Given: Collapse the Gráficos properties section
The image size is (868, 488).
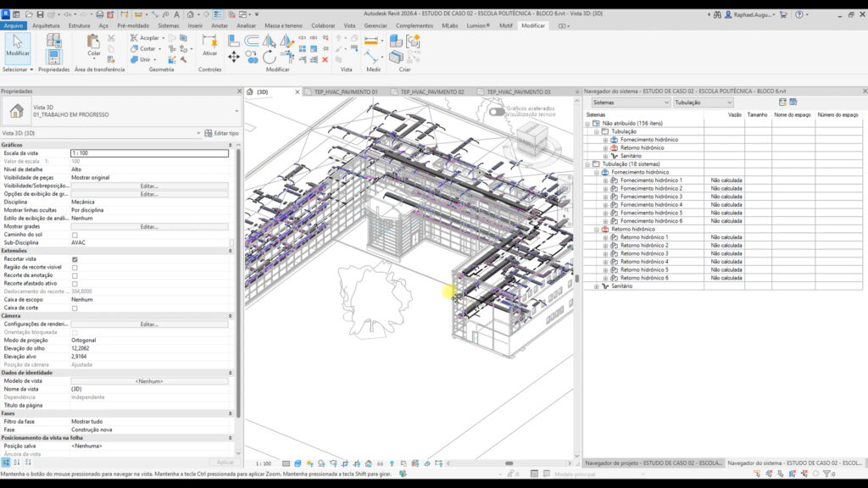Looking at the screenshot, I should [231, 145].
